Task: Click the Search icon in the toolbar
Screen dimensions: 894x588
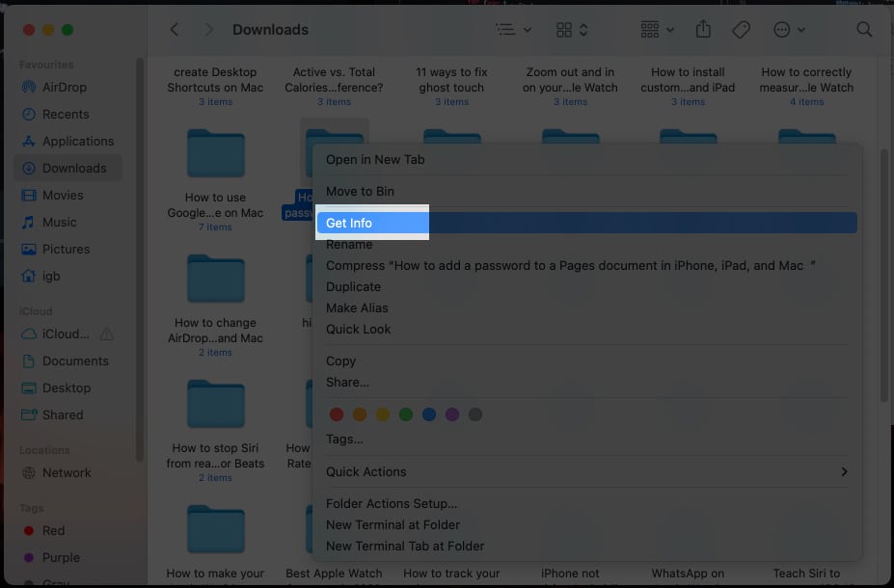Action: coord(863,29)
